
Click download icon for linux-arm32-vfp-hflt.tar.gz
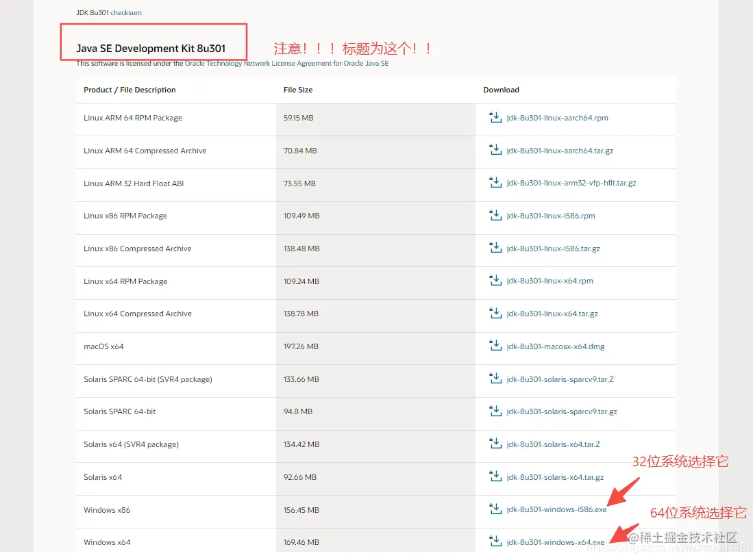495,182
